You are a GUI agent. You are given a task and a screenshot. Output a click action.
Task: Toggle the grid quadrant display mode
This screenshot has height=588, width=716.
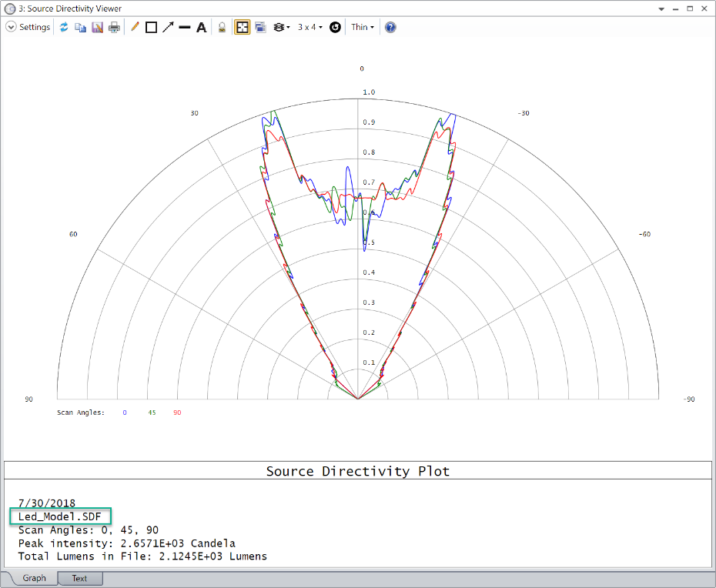pos(242,27)
